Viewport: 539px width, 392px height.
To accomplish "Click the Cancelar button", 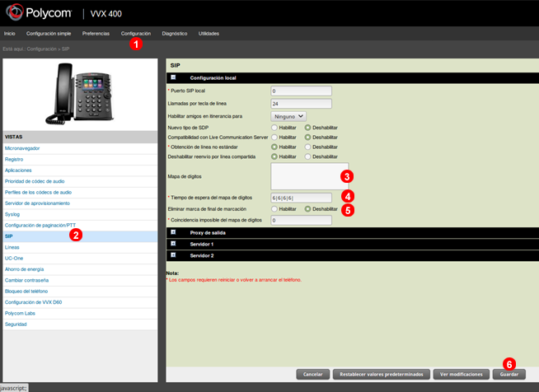I will coord(313,374).
